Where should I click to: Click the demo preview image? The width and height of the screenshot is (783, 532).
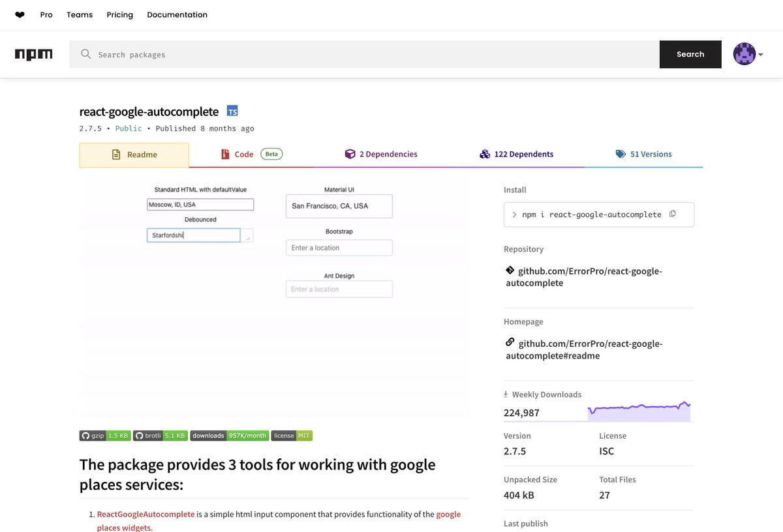275,298
